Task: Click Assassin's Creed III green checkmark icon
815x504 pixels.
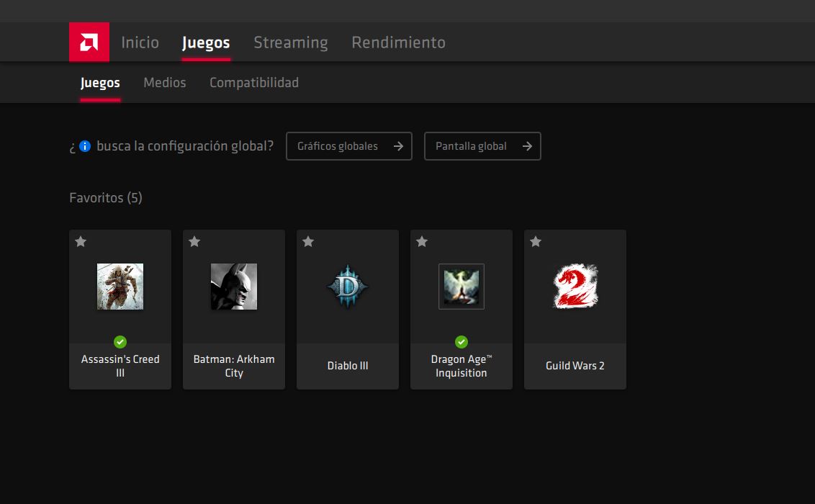Action: point(120,342)
